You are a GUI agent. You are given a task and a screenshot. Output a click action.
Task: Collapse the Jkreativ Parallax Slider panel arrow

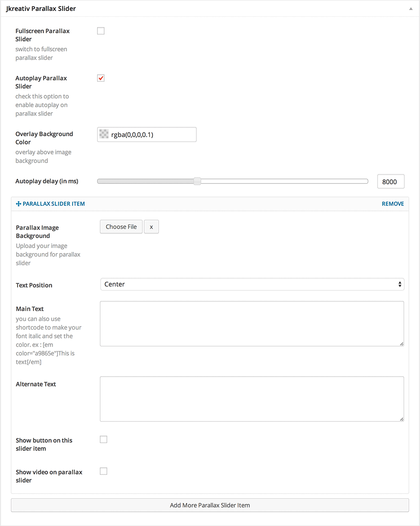click(x=411, y=9)
